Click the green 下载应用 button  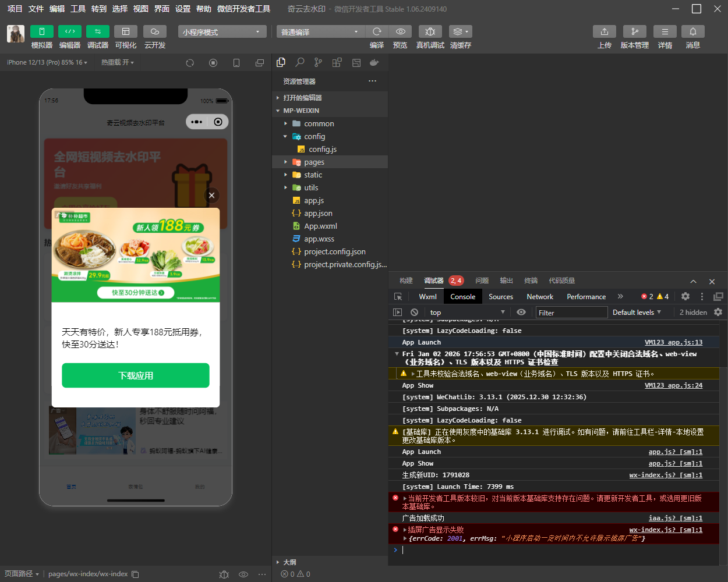point(136,375)
